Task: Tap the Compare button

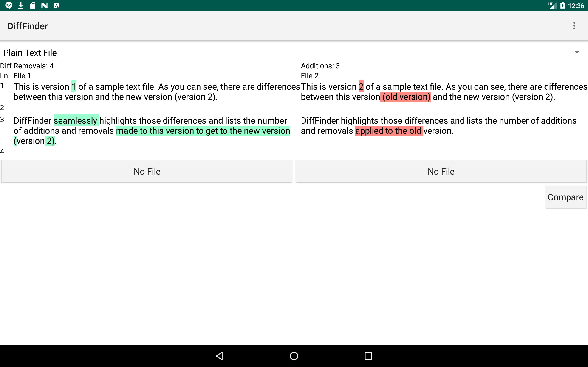Action: [565, 197]
